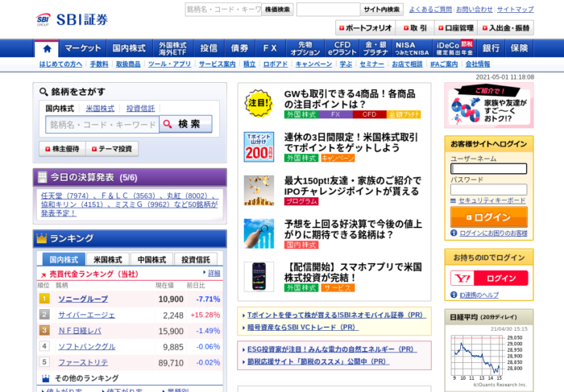Open the gold coins article thumbnail

[x=259, y=190]
